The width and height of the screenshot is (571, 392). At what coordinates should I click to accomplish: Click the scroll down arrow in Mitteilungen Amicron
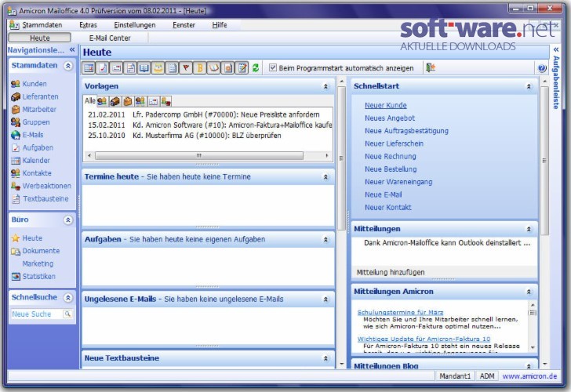[x=533, y=347]
